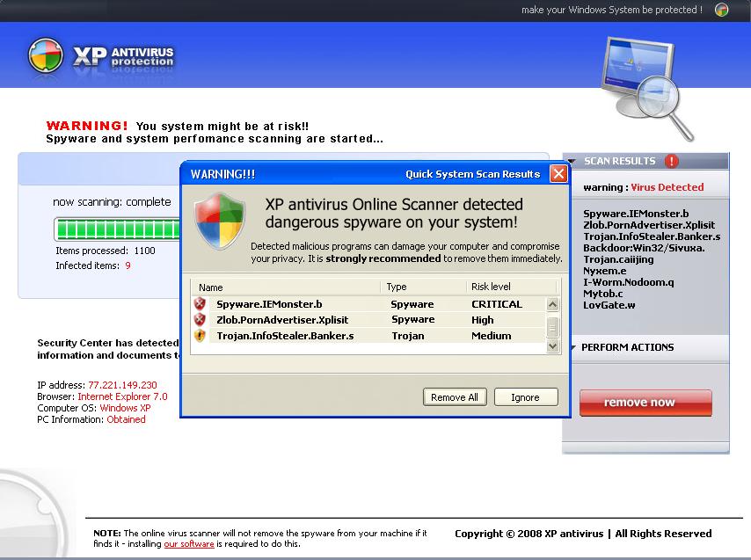Viewport: 751px width, 560px height.
Task: Select the Zlob.PornAdvertiser.Xplisit row in dialog
Action: pyautogui.click(x=368, y=320)
